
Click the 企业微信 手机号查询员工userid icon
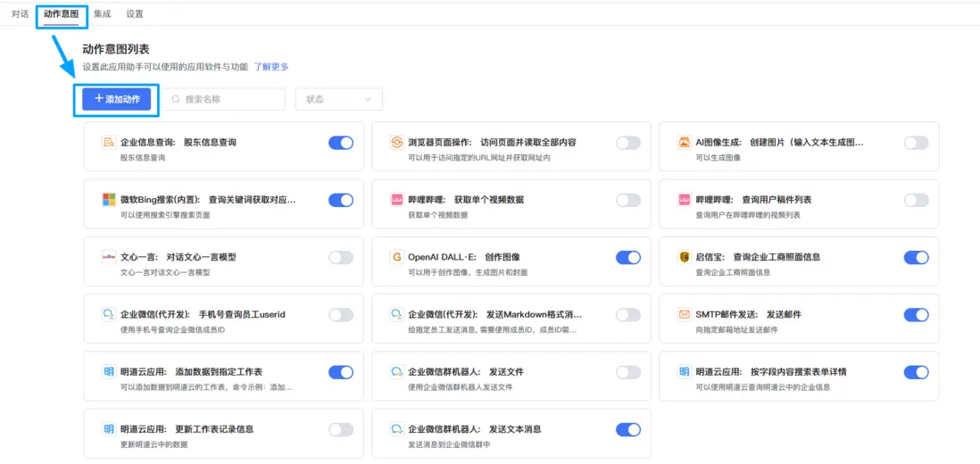click(x=109, y=315)
